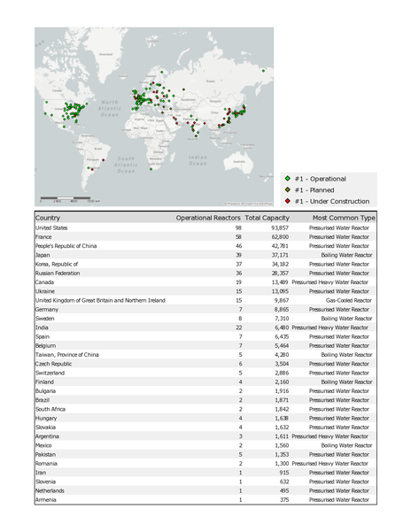Select the far-east Russia reactor marker
The width and height of the screenshot is (411, 532).
[263, 71]
